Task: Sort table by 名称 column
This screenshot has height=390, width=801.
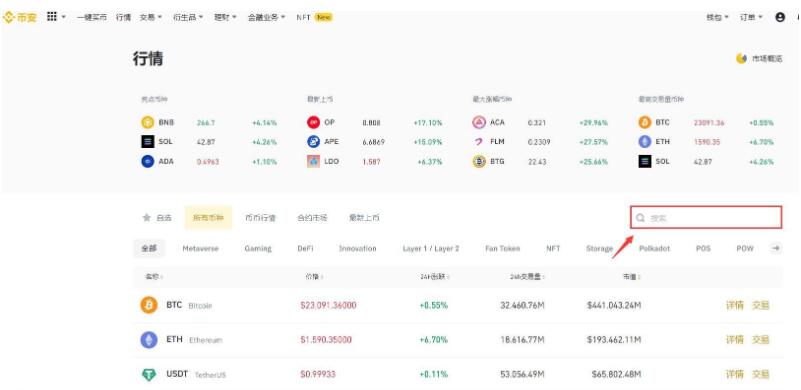Action: (154, 277)
